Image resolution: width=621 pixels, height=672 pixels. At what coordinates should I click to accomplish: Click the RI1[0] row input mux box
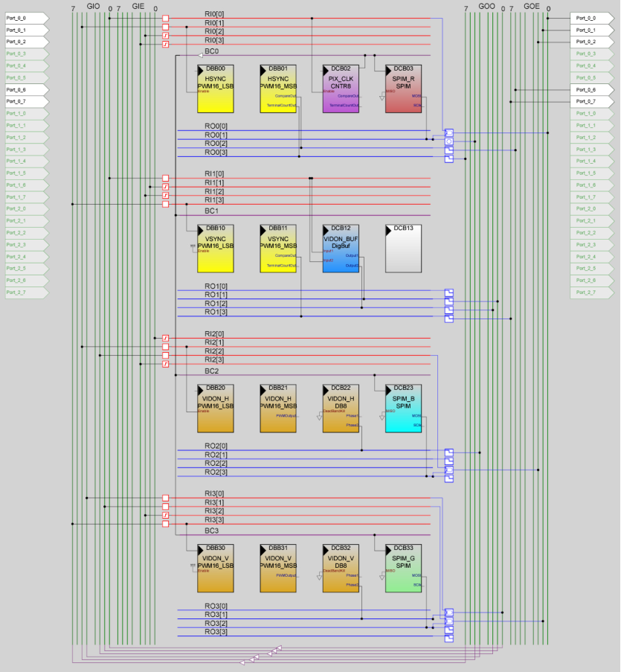pos(166,178)
